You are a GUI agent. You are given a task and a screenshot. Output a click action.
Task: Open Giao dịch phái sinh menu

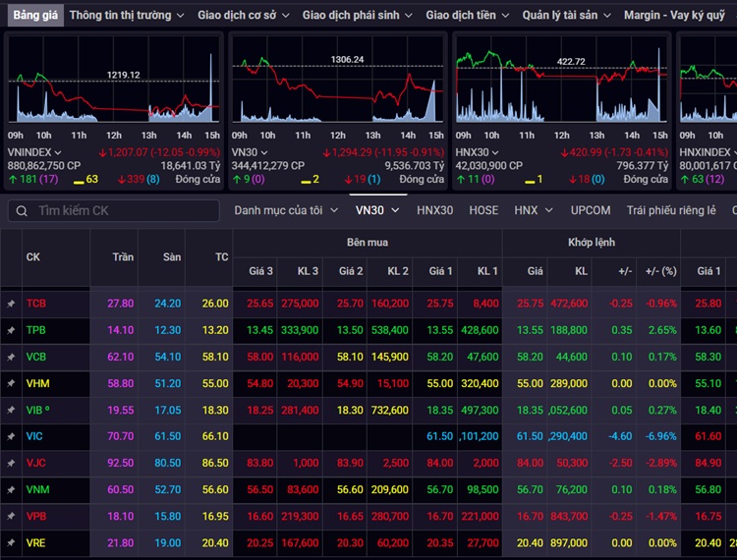tap(358, 16)
